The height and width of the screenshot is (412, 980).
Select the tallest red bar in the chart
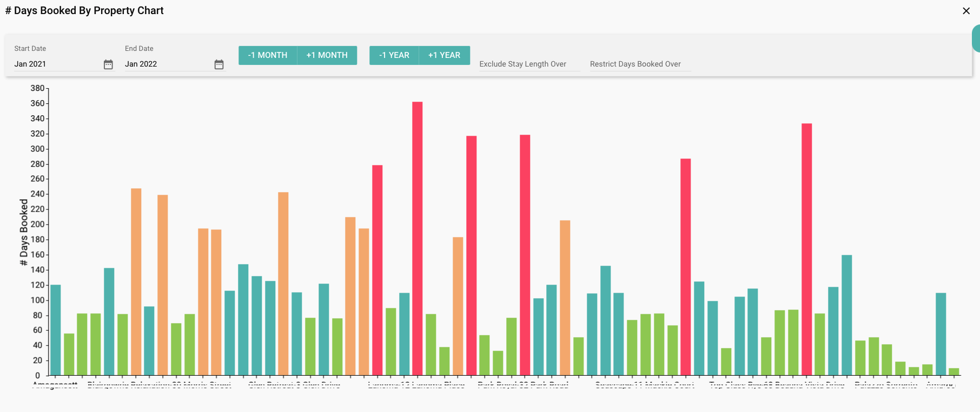pyautogui.click(x=418, y=238)
